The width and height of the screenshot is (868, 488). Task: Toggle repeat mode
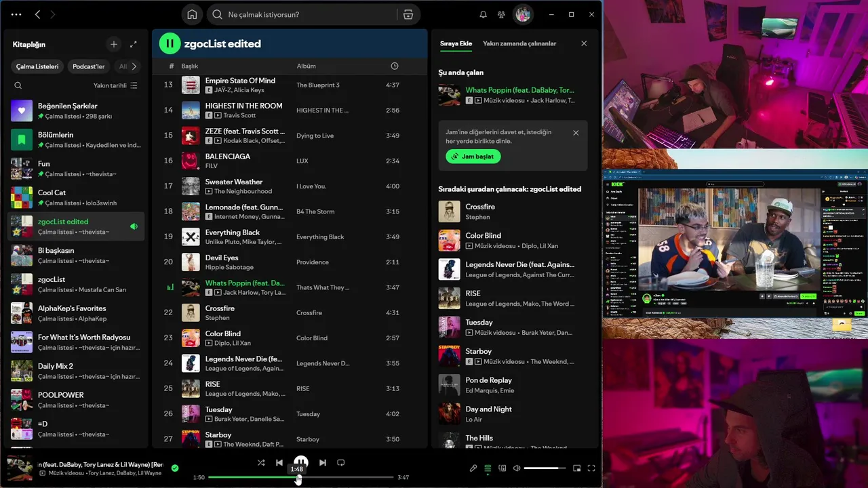pyautogui.click(x=341, y=462)
